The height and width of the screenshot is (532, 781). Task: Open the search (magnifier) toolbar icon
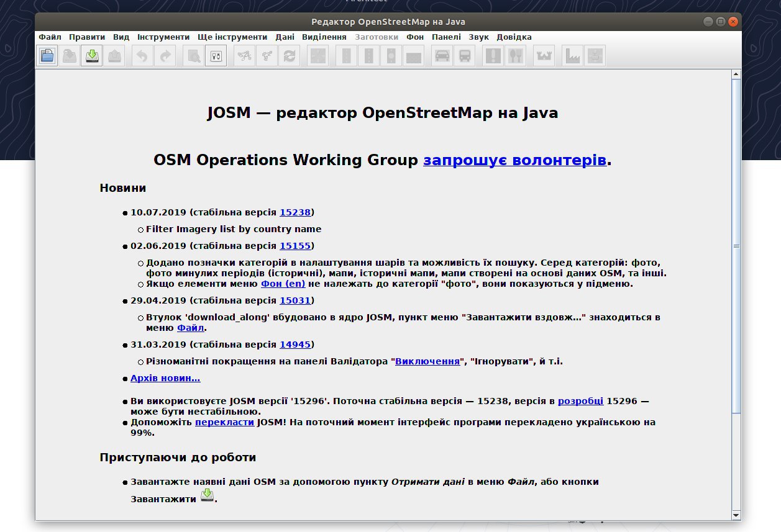[194, 56]
